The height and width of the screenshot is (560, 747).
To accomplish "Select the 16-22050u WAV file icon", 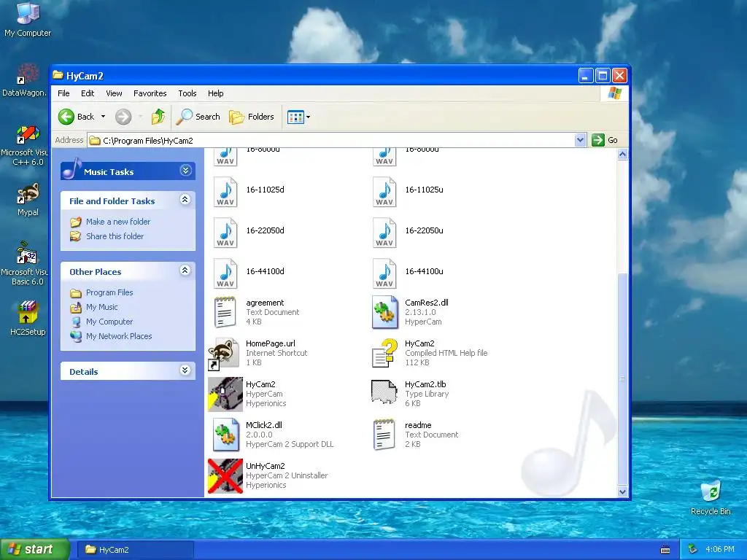I will click(384, 233).
